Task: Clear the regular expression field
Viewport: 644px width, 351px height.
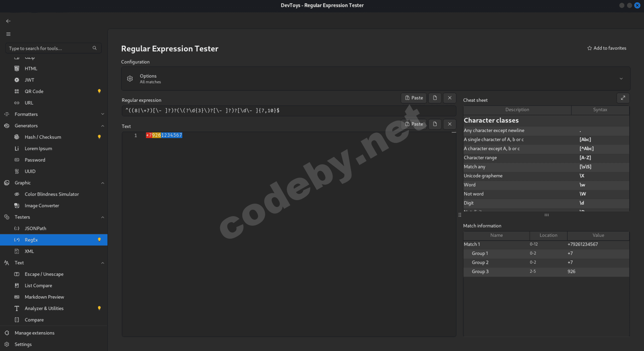Action: click(450, 98)
